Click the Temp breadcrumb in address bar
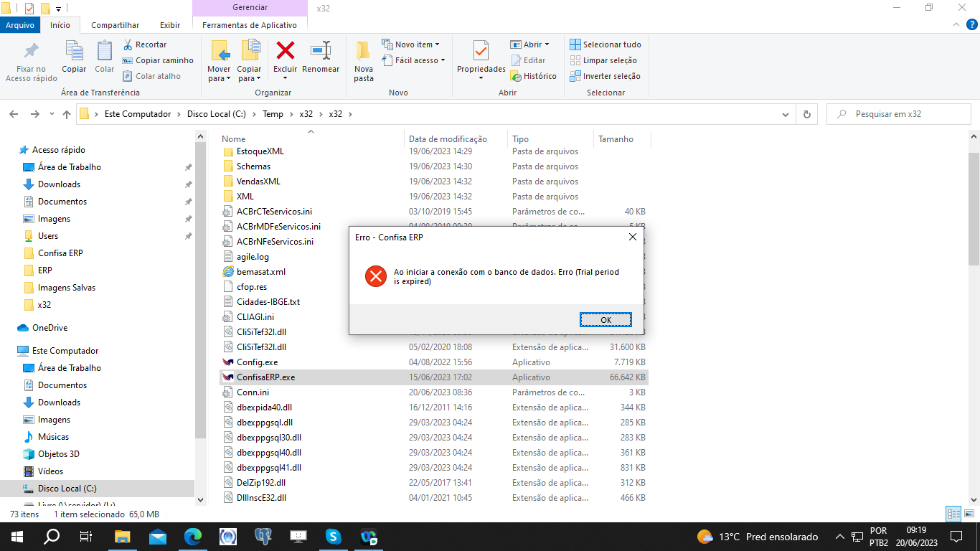The height and width of the screenshot is (551, 980). coord(273,114)
